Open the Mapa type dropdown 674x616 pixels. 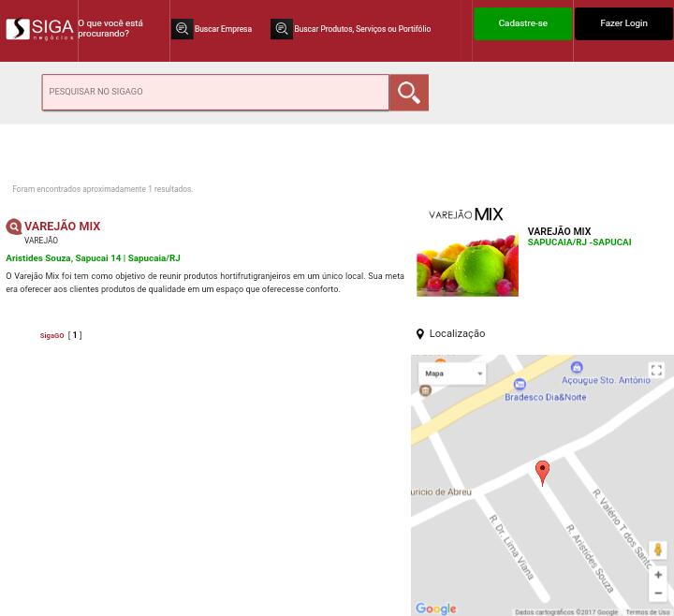pos(452,374)
